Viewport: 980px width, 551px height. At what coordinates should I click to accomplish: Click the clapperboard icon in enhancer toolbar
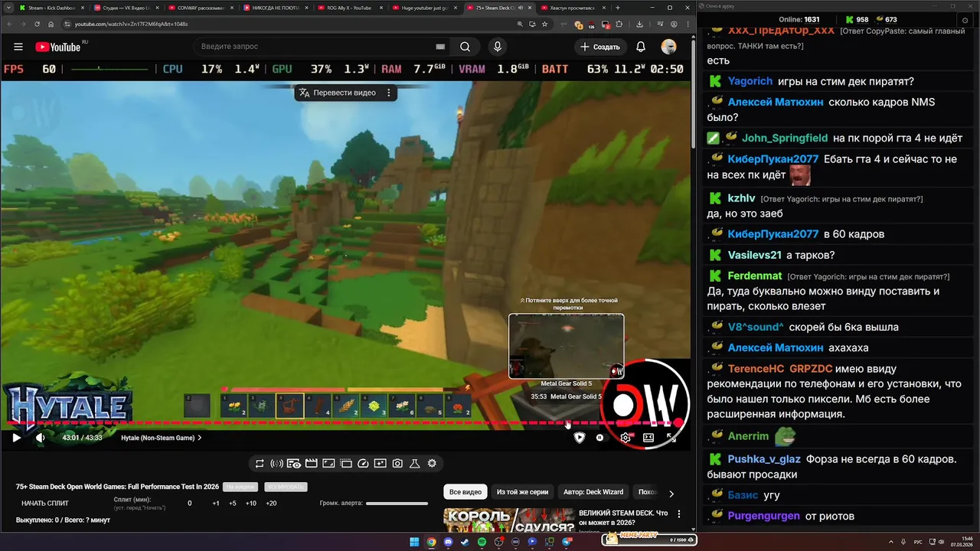pos(312,463)
